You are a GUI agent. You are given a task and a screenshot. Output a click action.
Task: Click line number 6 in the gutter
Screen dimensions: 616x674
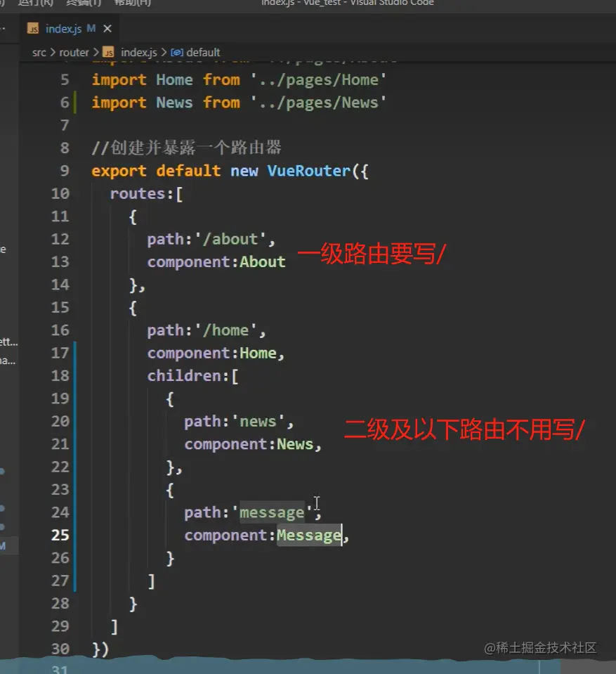point(65,103)
